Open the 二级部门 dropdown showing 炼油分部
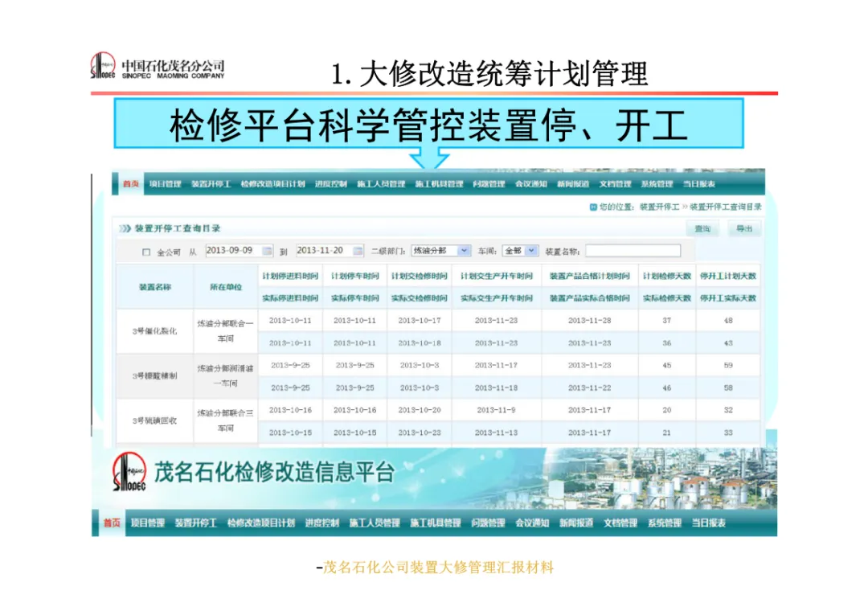The height and width of the screenshot is (615, 868). pyautogui.click(x=440, y=251)
